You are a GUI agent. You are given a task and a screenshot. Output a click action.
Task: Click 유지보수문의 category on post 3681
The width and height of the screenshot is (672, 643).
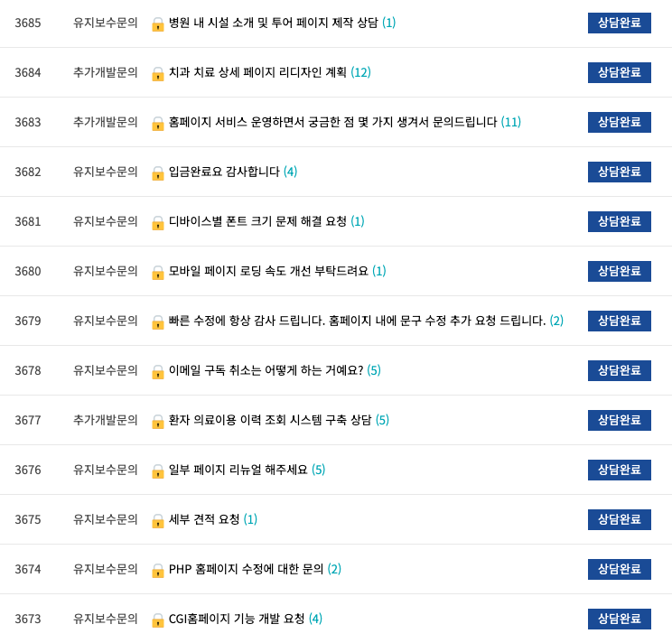(x=106, y=221)
